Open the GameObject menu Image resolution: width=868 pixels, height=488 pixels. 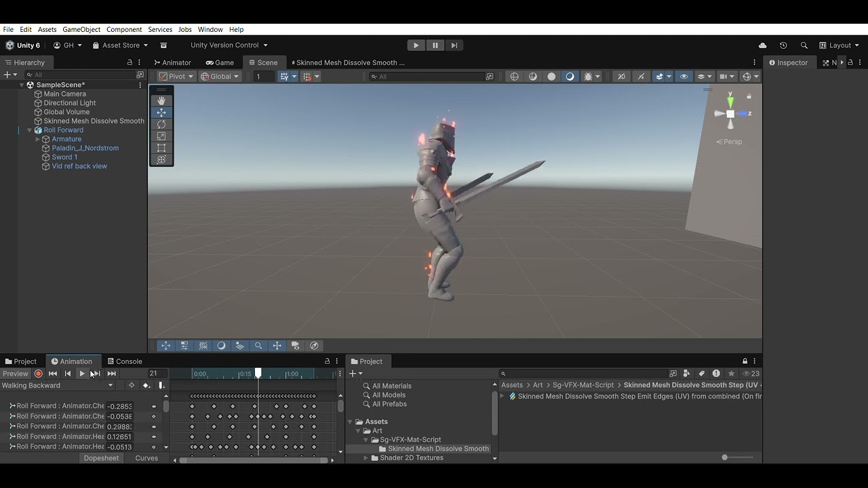coord(81,29)
